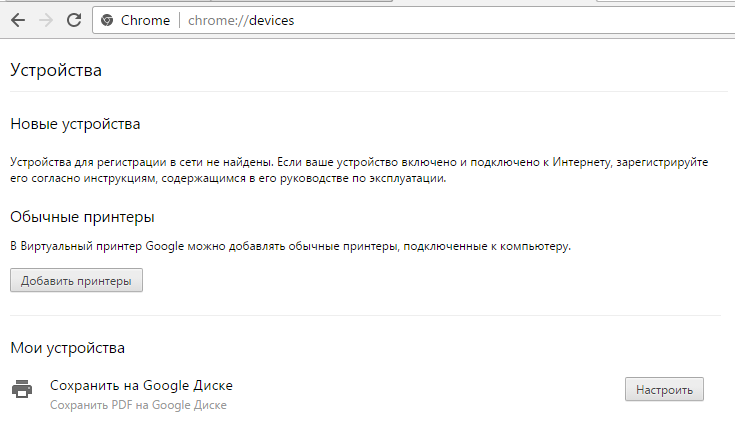Click subtitle Сохранить PDF на Google Диске
Screen dimensions: 735x430
pyautogui.click(x=138, y=405)
